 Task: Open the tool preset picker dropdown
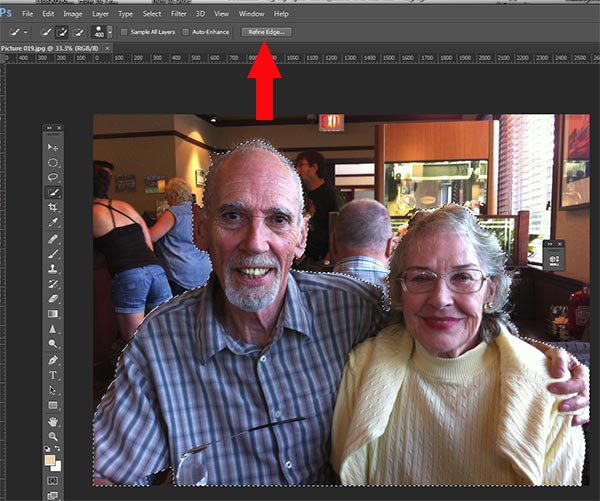tap(26, 32)
